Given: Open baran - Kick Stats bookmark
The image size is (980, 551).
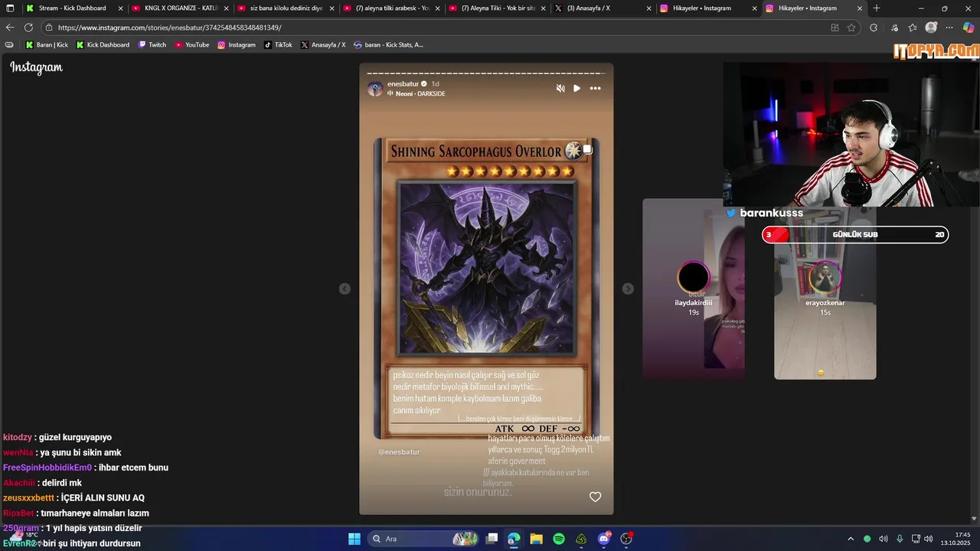Looking at the screenshot, I should pos(388,45).
